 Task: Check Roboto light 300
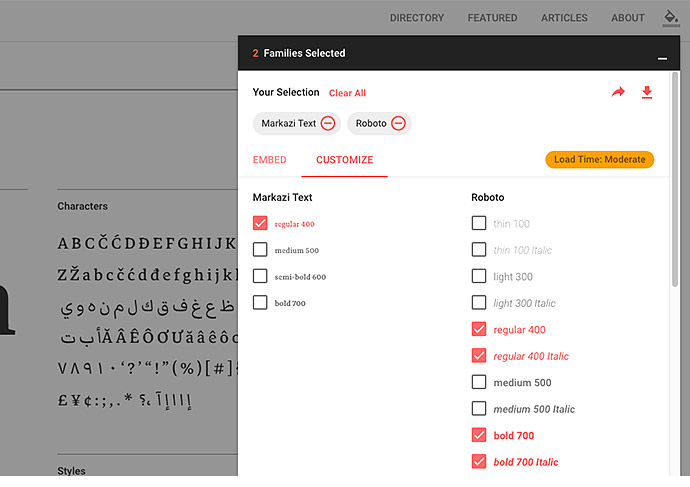pos(479,276)
